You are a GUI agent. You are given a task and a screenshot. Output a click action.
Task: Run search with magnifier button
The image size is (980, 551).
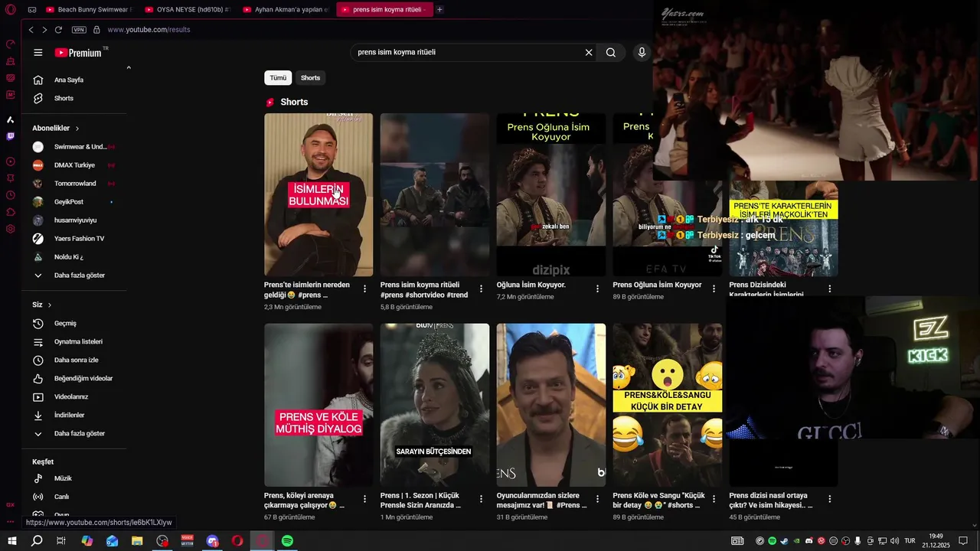pos(611,53)
